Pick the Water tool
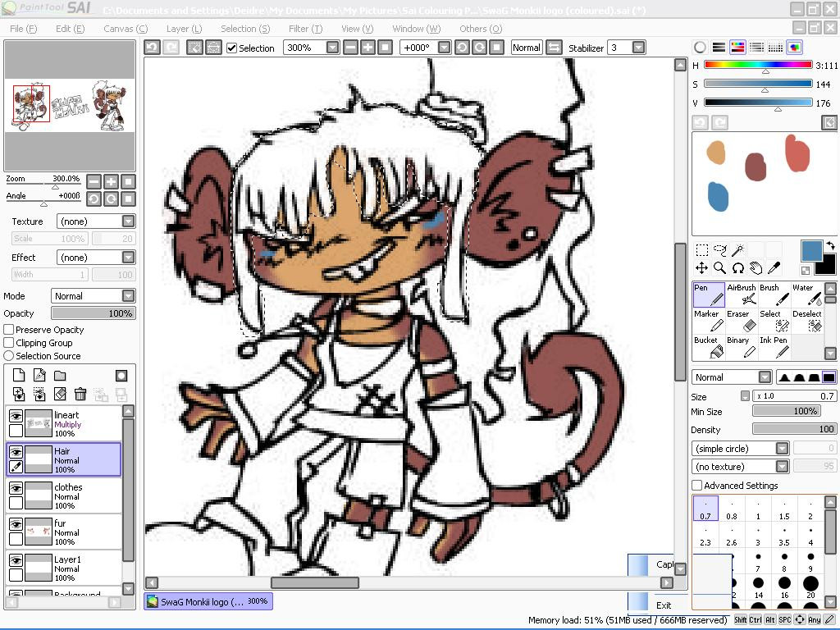840x630 pixels. point(807,294)
